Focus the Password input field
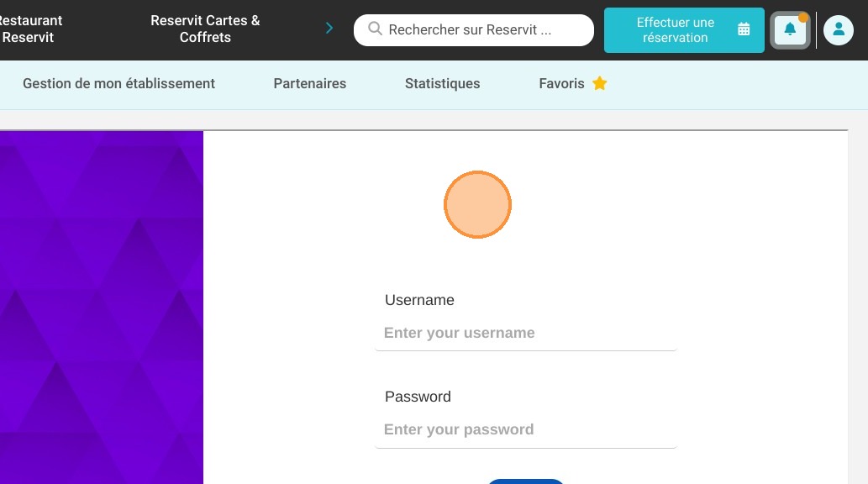868x484 pixels. click(x=525, y=429)
